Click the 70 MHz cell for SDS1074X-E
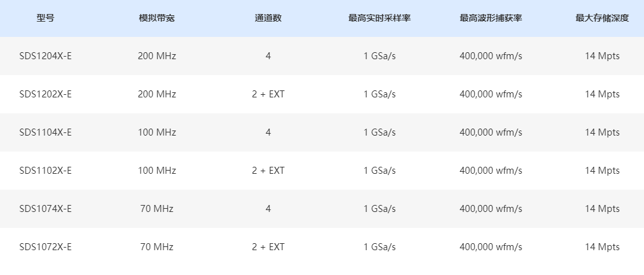 (x=157, y=209)
